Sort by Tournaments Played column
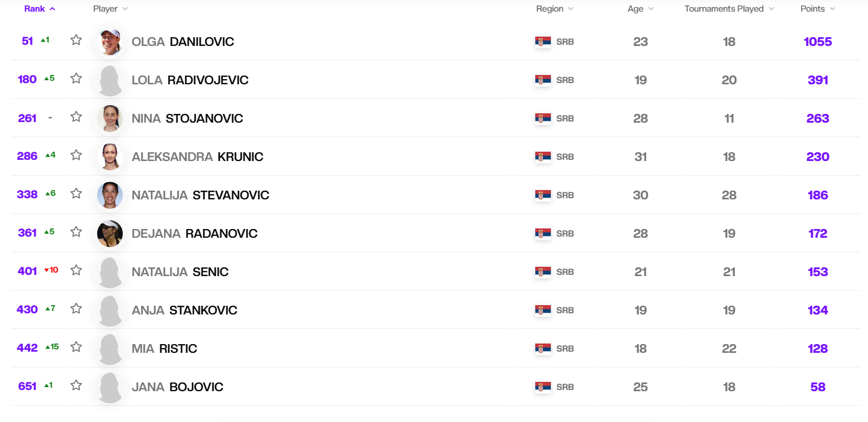868x422 pixels. pyautogui.click(x=729, y=9)
